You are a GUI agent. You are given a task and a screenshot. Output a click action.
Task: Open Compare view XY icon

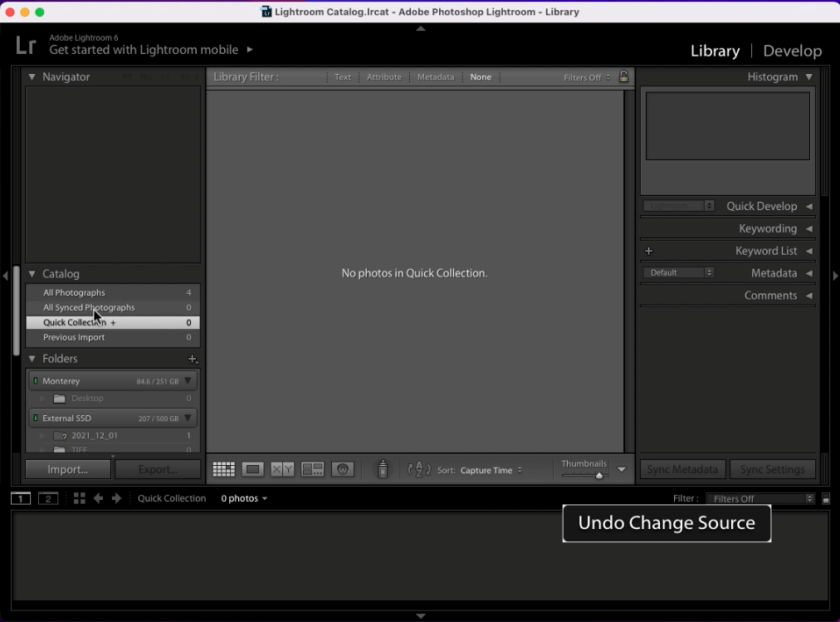tap(282, 469)
